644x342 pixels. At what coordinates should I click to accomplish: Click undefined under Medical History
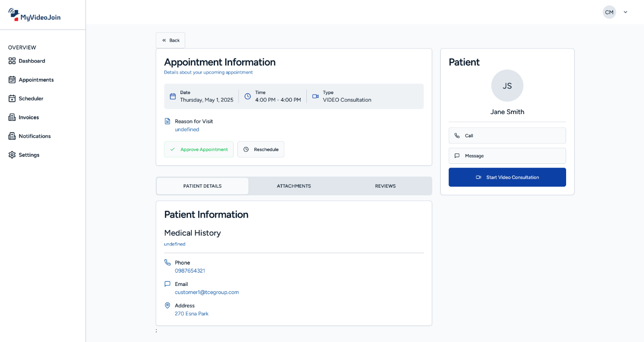[175, 244]
